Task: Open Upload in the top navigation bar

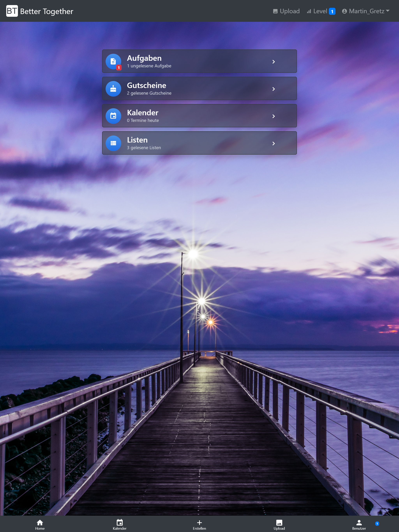Action: point(286,11)
